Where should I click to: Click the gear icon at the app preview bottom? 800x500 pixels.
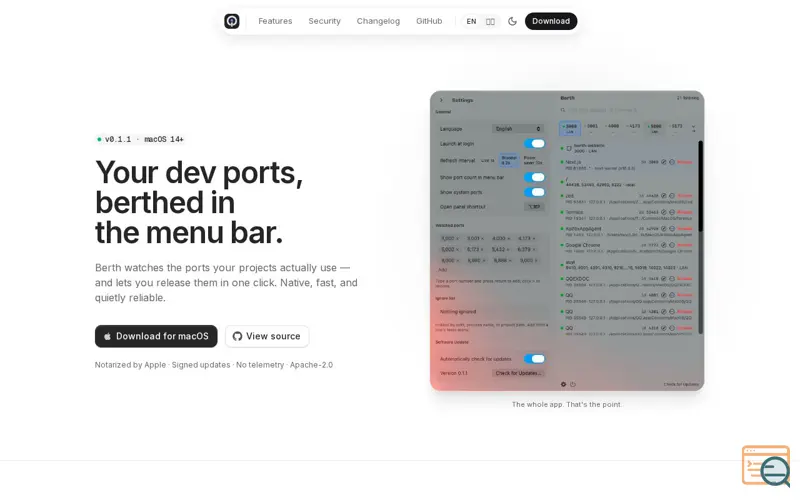563,384
